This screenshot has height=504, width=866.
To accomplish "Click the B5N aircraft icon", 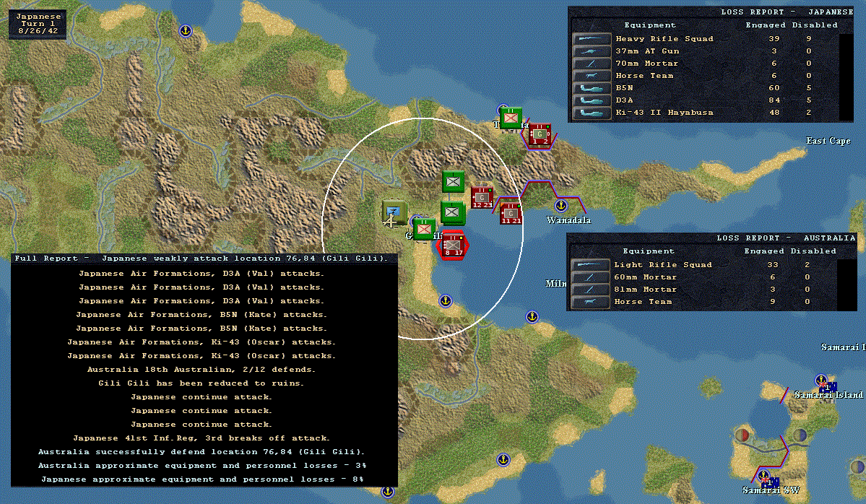I will [592, 88].
